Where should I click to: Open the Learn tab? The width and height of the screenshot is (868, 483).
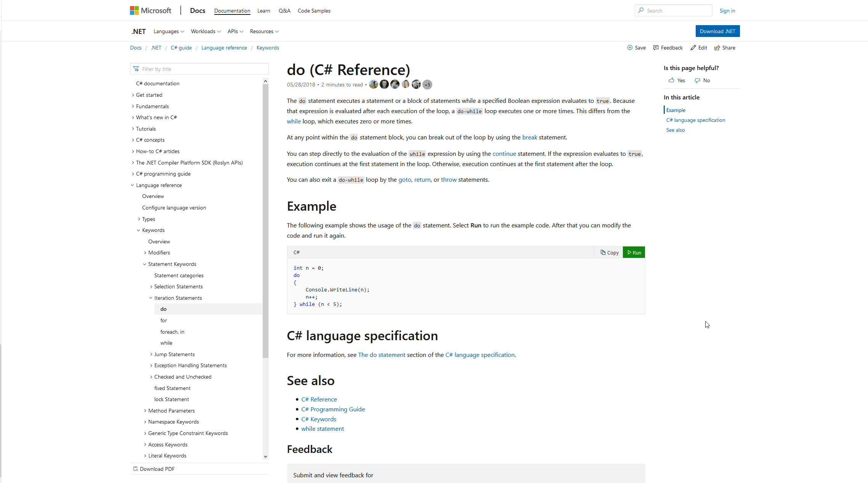coord(264,11)
